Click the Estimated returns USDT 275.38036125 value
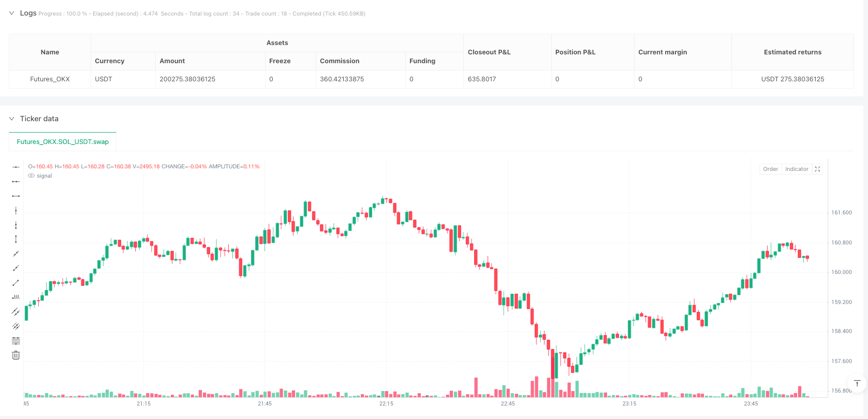 coord(792,79)
